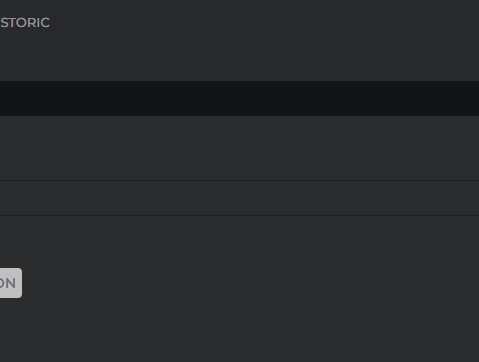Click the STORIC text label in the header
The width and height of the screenshot is (479, 362).
tap(25, 23)
